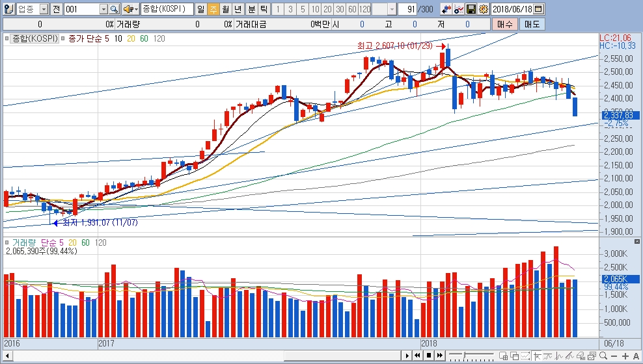Screen dimensions: 643x364
Task: Switch to 일 (daily) chart period
Action: pyautogui.click(x=200, y=9)
